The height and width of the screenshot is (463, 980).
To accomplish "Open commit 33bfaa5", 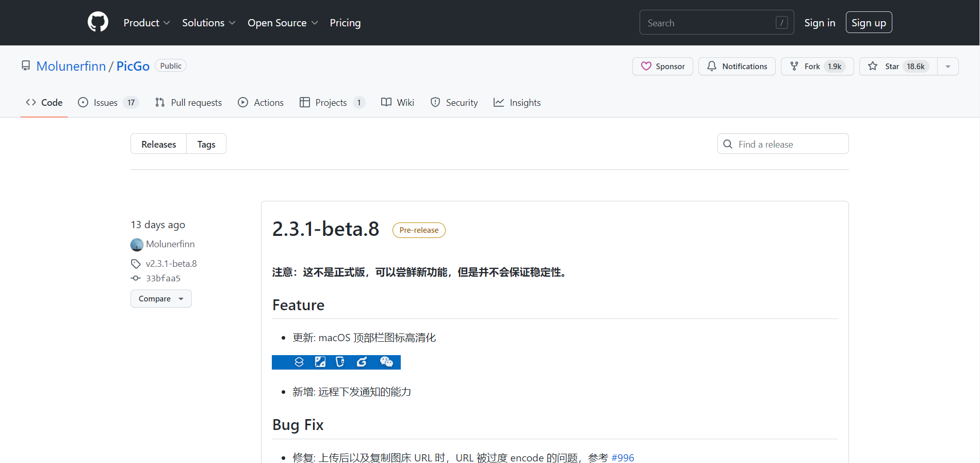I will (x=163, y=278).
